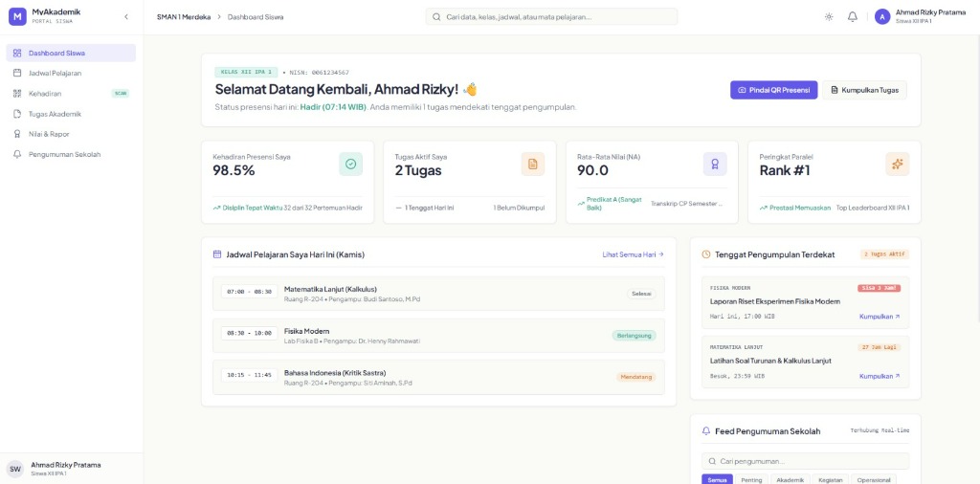980x484 pixels.
Task: Click the document icon on Tugas Aktif card
Action: 532,164
